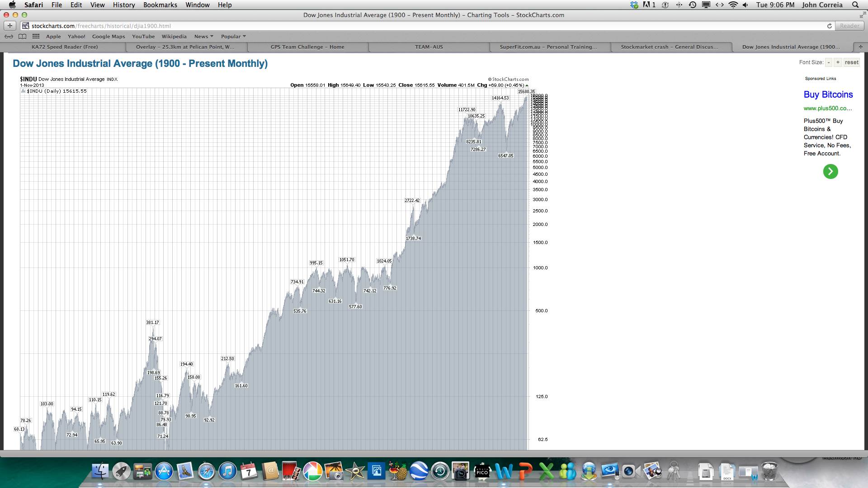Click the stockcharts.com address field
The image size is (868, 488).
(407, 26)
